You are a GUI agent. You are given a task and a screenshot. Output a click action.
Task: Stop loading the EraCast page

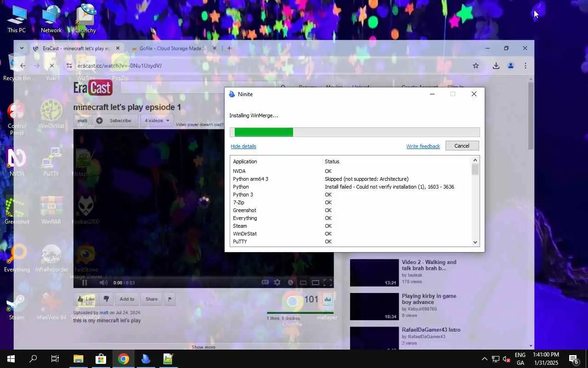[51, 66]
